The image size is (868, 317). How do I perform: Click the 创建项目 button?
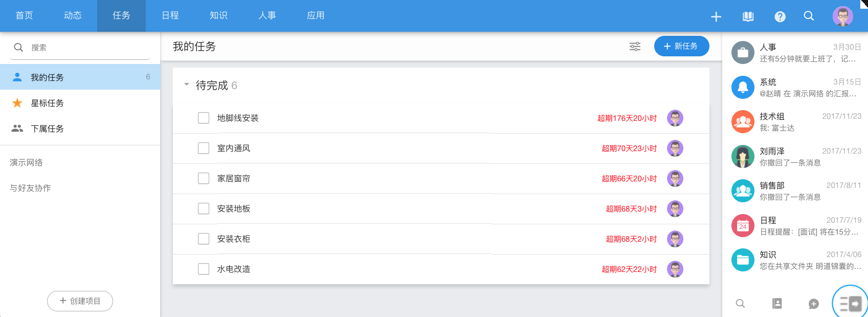point(80,301)
